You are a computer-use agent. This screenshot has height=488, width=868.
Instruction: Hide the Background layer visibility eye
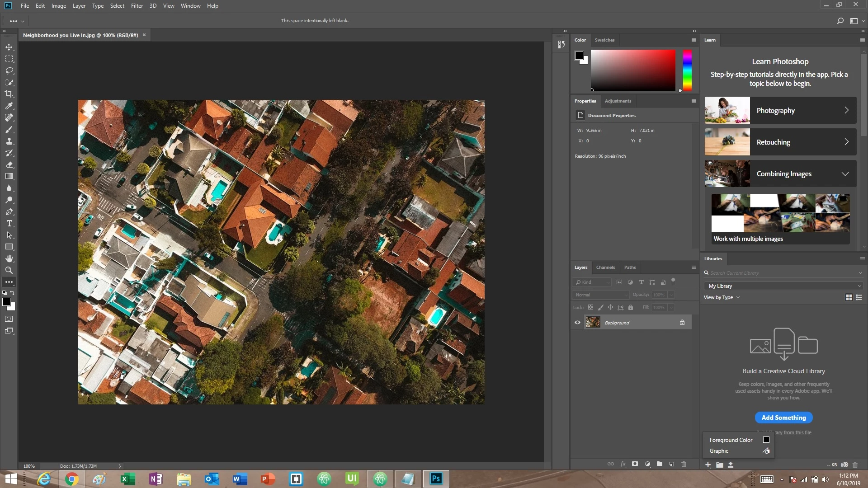577,323
